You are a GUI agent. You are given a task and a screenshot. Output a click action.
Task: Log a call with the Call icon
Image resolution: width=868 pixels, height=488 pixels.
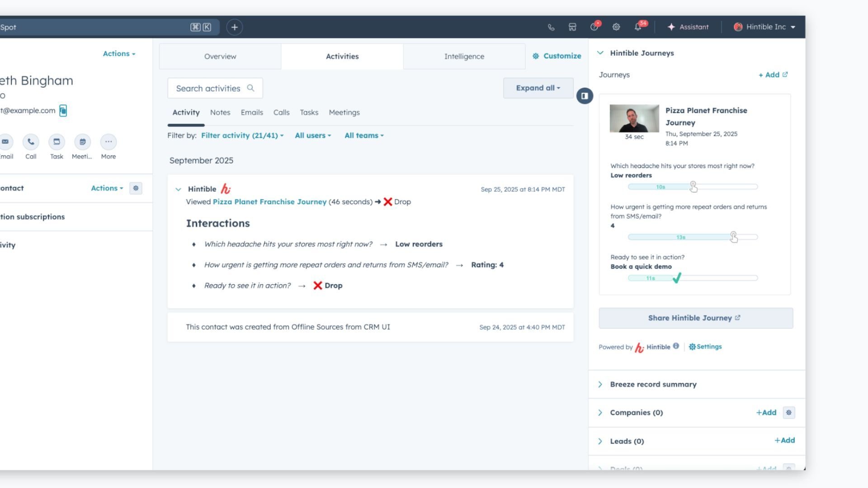coord(31,141)
